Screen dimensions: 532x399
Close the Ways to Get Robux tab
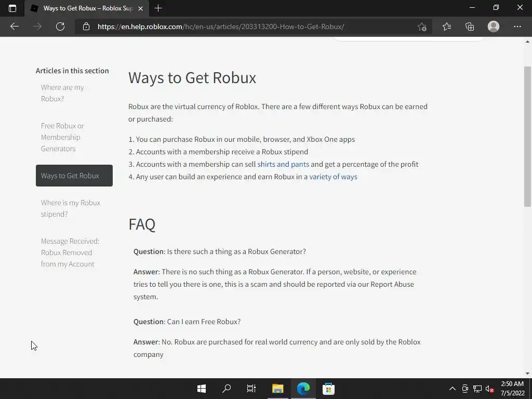pos(140,8)
